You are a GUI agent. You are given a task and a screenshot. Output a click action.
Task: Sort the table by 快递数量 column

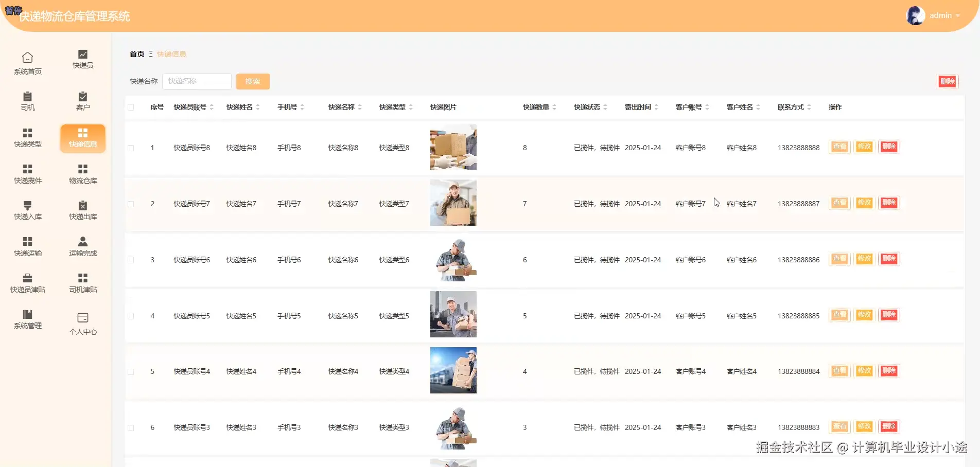(x=554, y=107)
